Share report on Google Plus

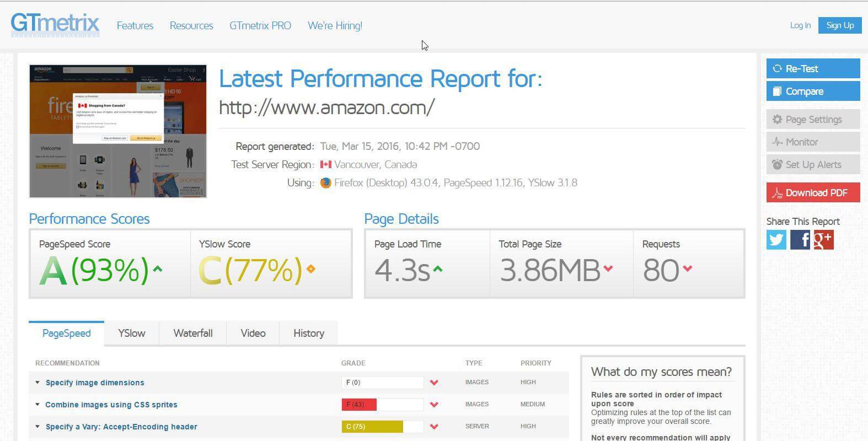pyautogui.click(x=823, y=240)
